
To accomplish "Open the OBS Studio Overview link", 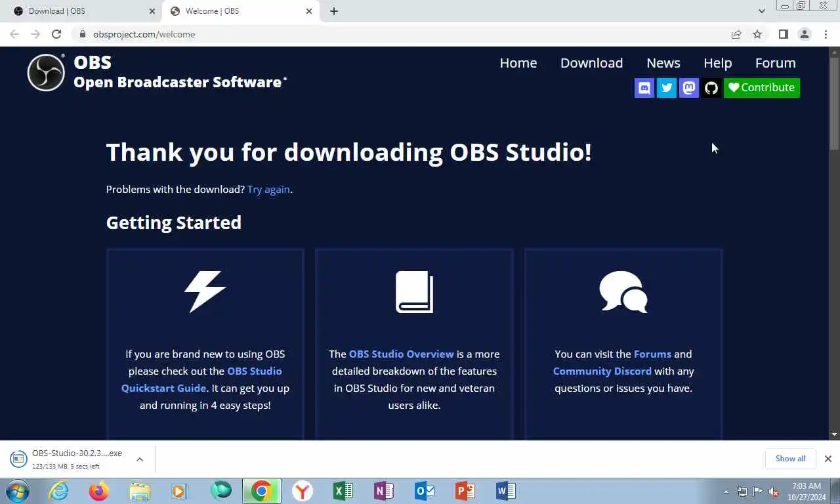I will (401, 354).
